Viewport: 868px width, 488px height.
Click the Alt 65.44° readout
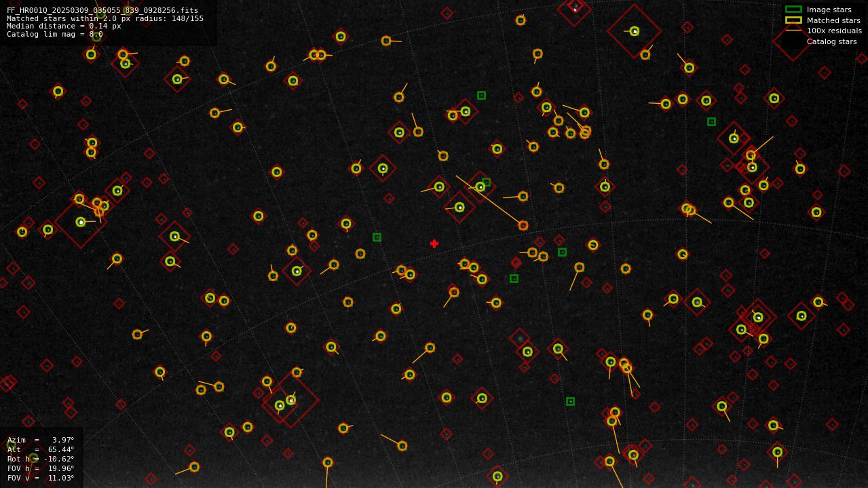(41, 449)
